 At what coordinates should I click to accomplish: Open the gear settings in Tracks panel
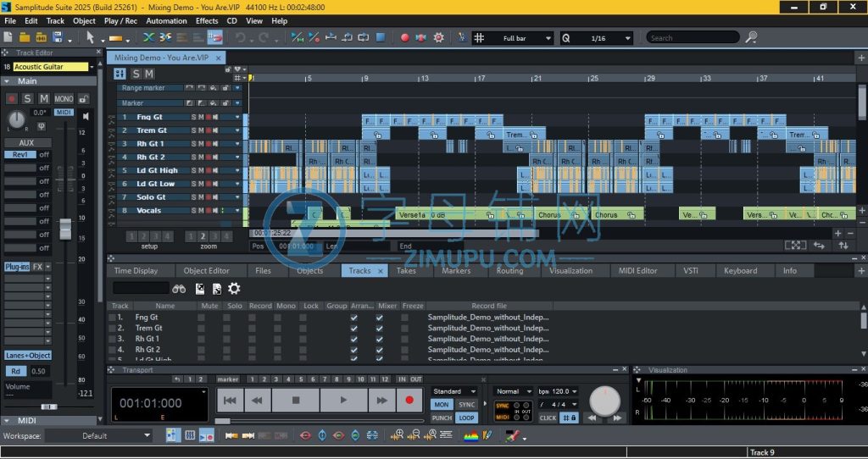pos(234,289)
